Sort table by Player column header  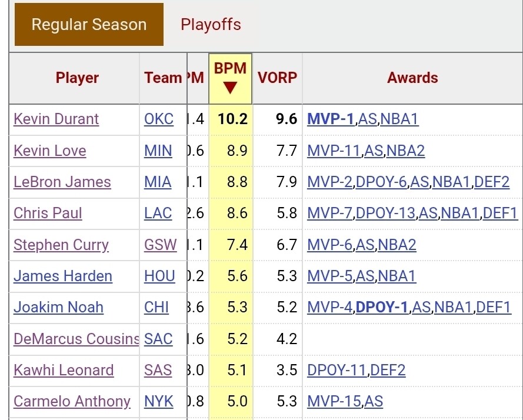77,78
